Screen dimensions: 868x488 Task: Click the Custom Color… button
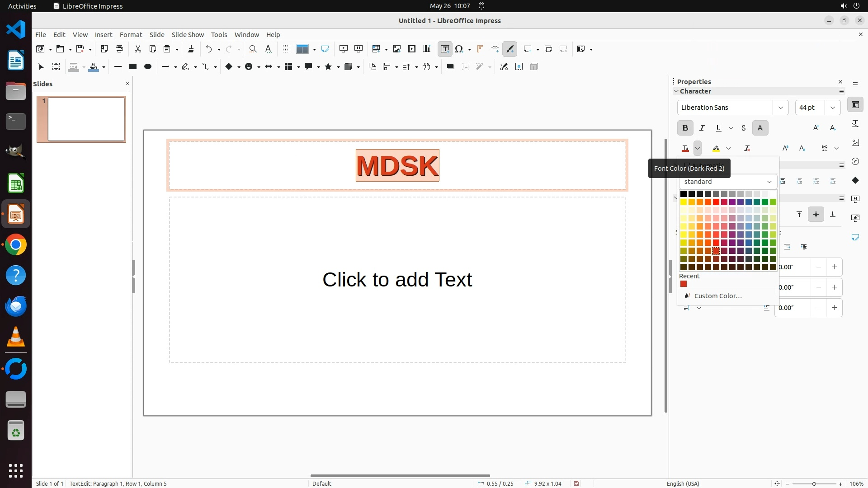[717, 296]
